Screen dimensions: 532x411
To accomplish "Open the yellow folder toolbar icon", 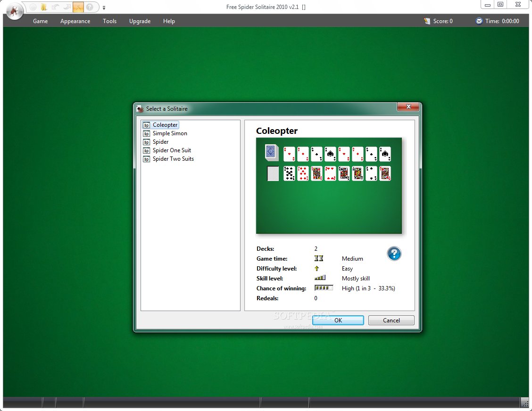I will tap(44, 7).
